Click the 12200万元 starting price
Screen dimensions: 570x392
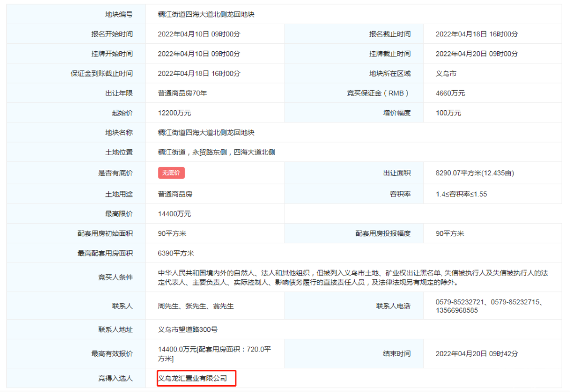(174, 113)
